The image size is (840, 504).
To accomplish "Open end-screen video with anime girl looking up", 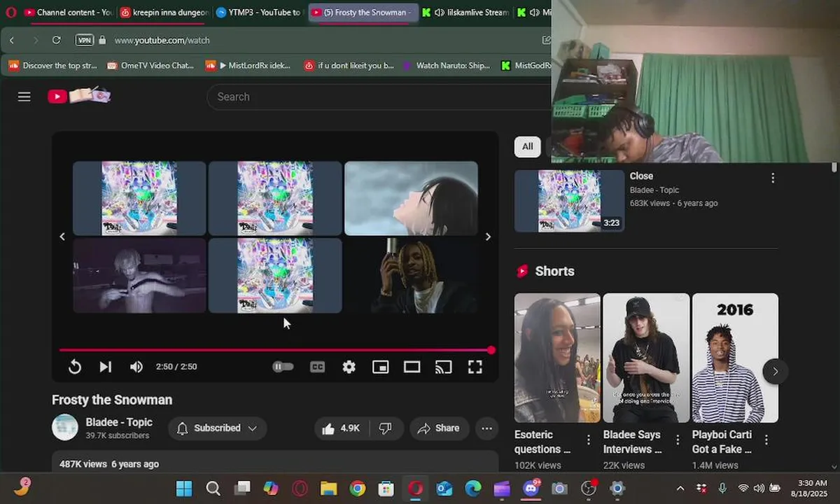I will pos(411,198).
